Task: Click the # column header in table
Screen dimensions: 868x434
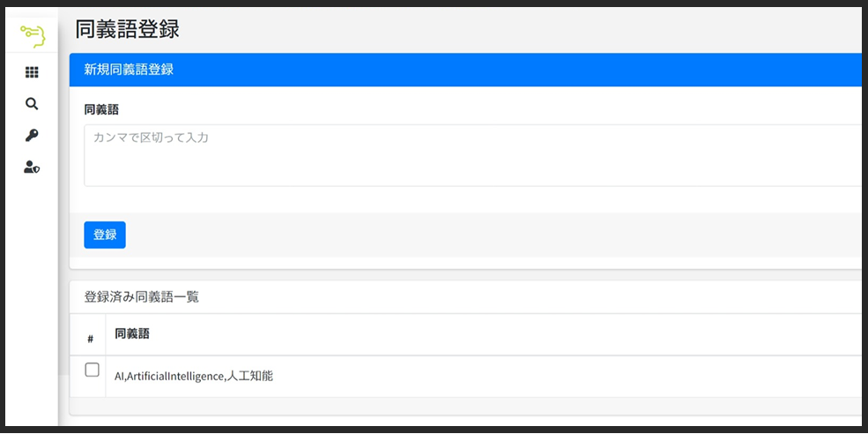Action: [90, 339]
